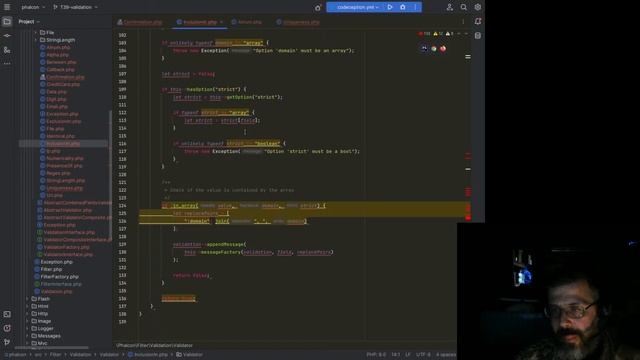Expand the Flash folder
This screenshot has width=640, height=360.
[x=27, y=299]
